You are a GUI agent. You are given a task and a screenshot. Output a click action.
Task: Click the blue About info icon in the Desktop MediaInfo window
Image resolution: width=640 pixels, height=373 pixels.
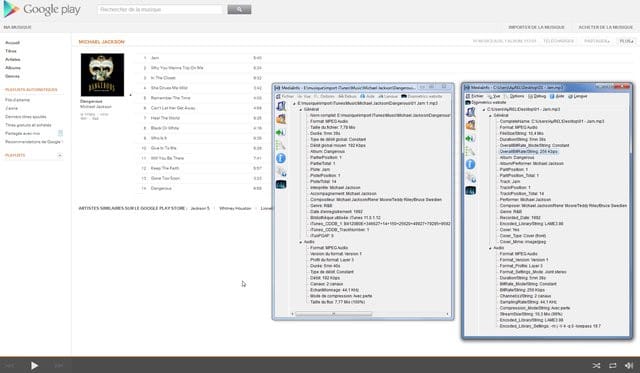[470, 164]
